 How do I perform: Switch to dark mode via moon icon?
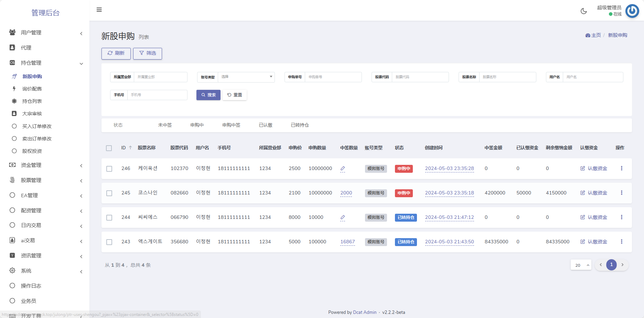(x=583, y=11)
